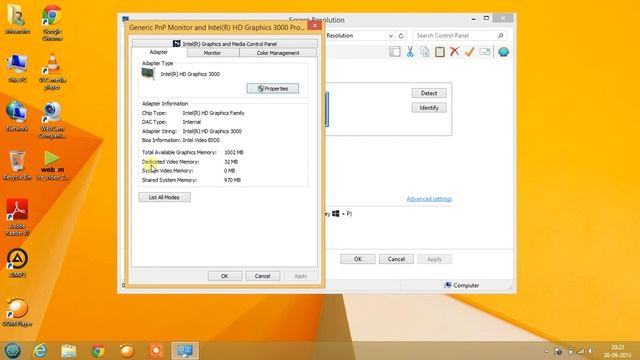Click the blue globe toolbar icon

(x=503, y=52)
